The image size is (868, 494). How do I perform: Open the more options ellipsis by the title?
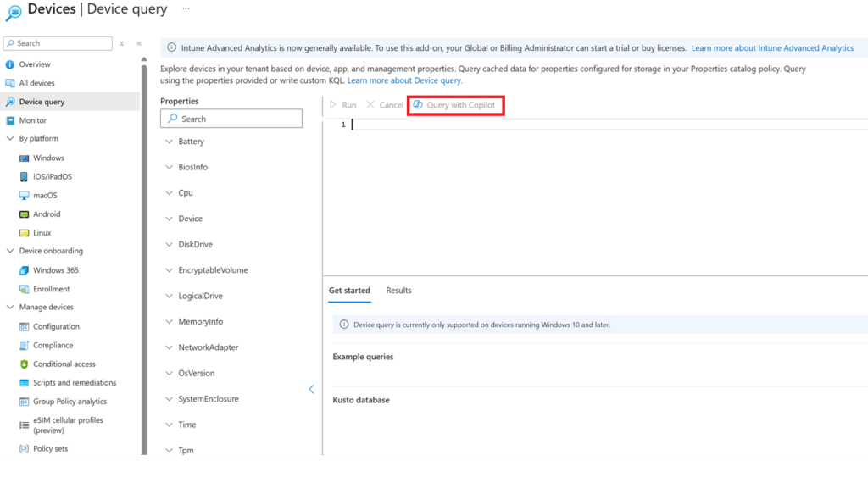click(x=186, y=8)
